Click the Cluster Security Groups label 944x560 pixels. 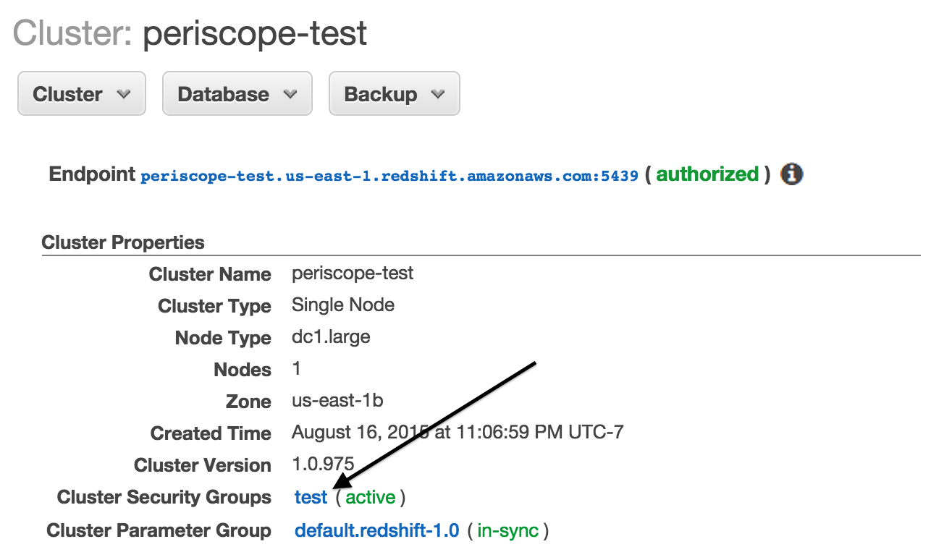164,497
